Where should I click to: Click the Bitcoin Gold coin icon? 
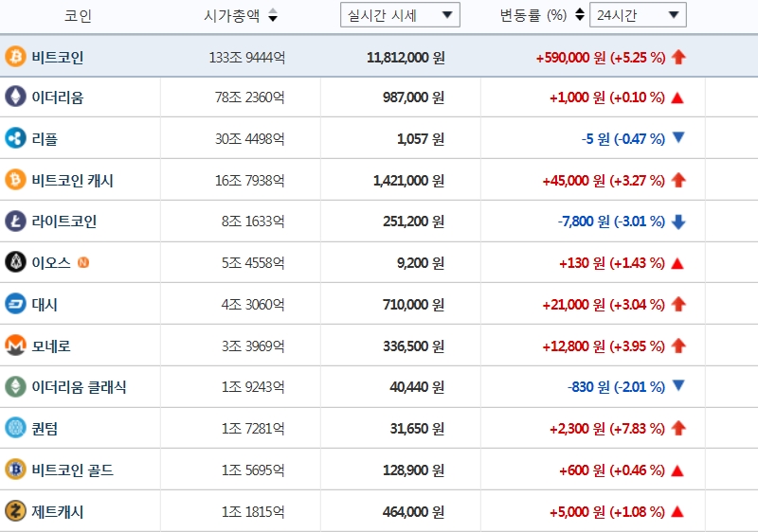pos(15,470)
